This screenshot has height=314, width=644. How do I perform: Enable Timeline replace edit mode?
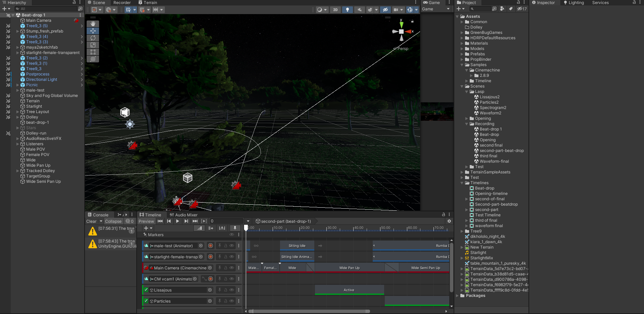tap(222, 228)
